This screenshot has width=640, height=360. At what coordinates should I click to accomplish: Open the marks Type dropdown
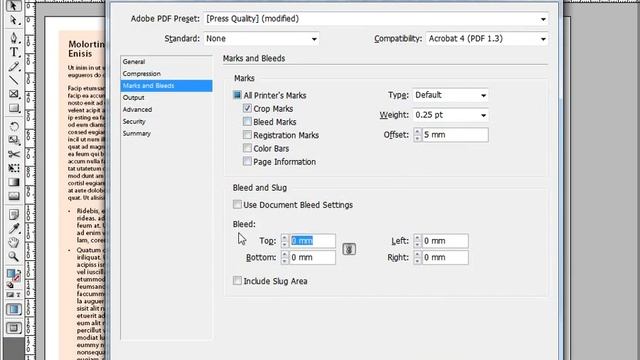pos(451,95)
